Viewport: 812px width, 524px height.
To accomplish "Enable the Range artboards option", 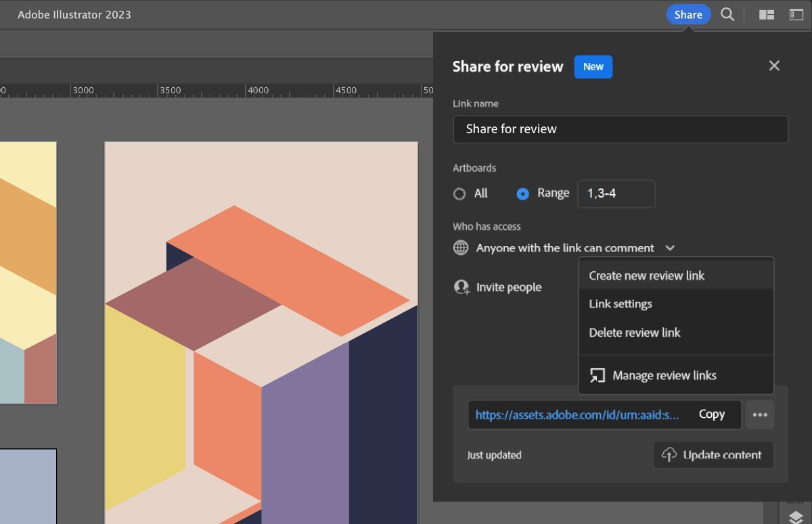I will [x=522, y=193].
